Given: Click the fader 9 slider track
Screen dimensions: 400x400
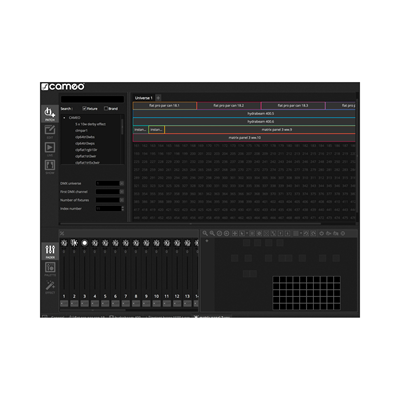Looking at the screenshot, I should (146, 273).
